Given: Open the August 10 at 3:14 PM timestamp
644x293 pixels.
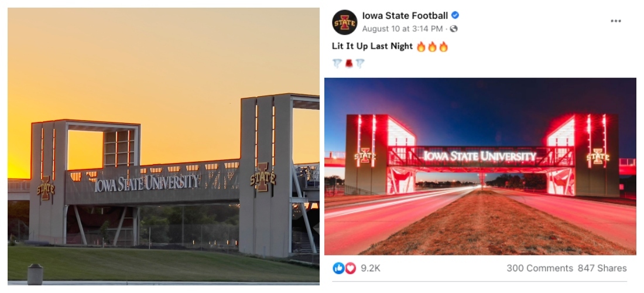Looking at the screenshot, I should coord(402,29).
